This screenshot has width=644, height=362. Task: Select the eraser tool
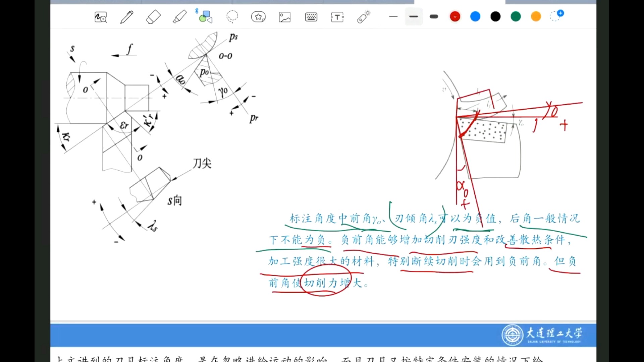coord(153,17)
